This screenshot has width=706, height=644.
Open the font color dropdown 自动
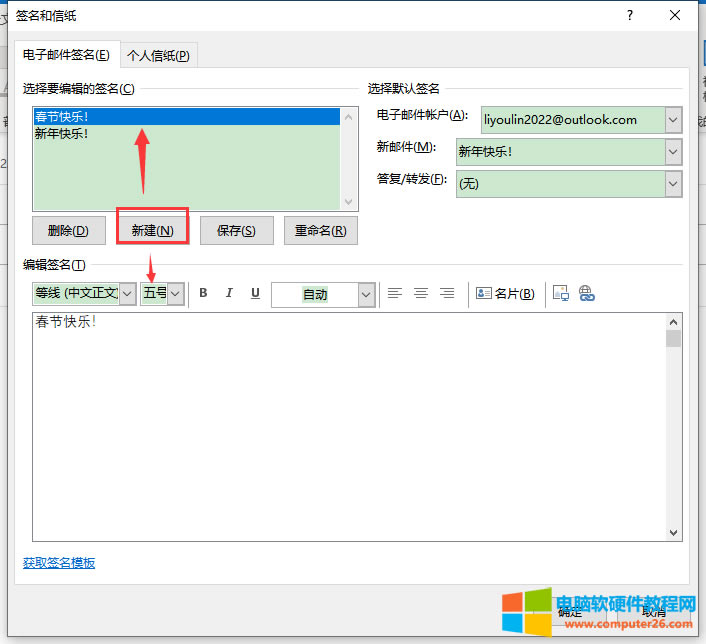pyautogui.click(x=366, y=294)
